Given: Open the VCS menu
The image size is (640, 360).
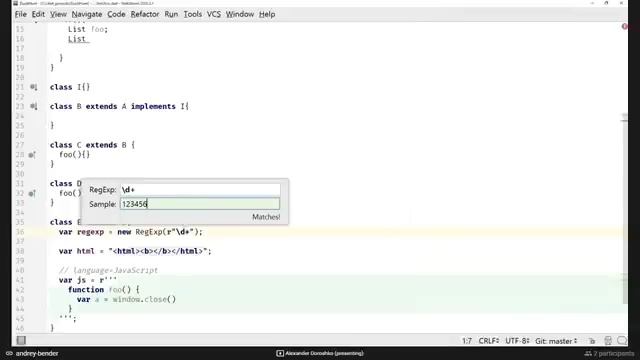Looking at the screenshot, I should pos(214,14).
